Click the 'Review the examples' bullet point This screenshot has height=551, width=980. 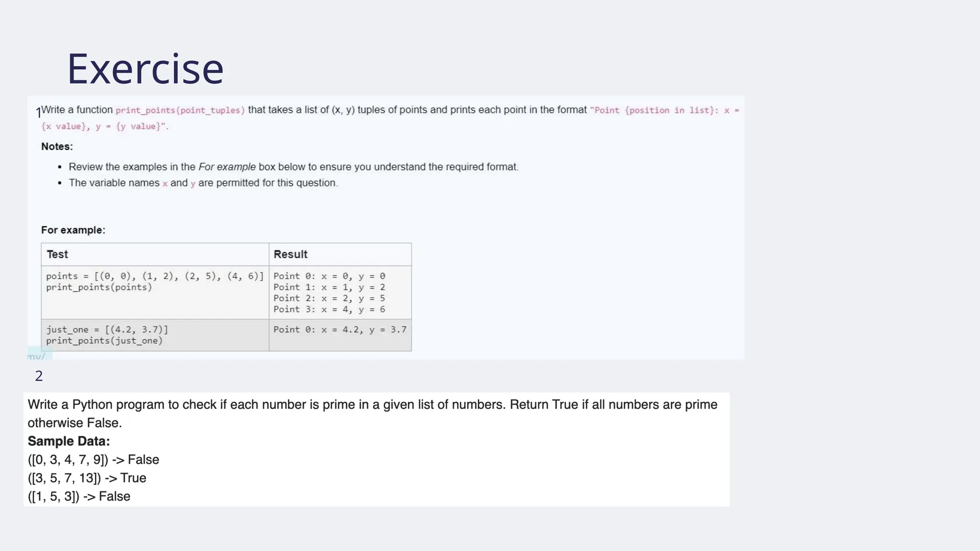[293, 167]
